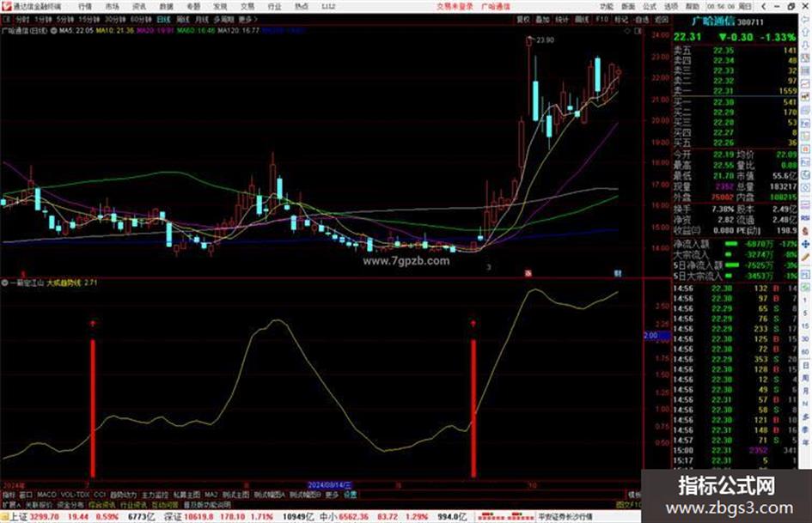The image size is (812, 523).
Task: Click the top icon in right sidebar
Action: pyautogui.click(x=806, y=20)
